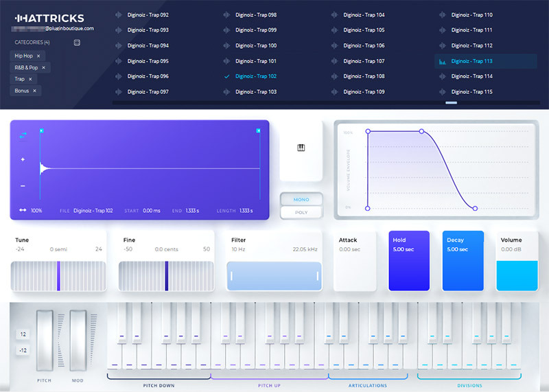Click the Volume level slider
The image size is (549, 392).
click(517, 275)
